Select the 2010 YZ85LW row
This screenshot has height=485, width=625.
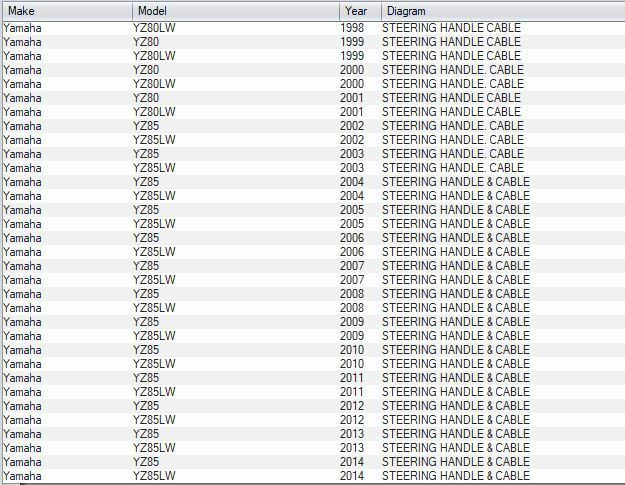coord(314,364)
